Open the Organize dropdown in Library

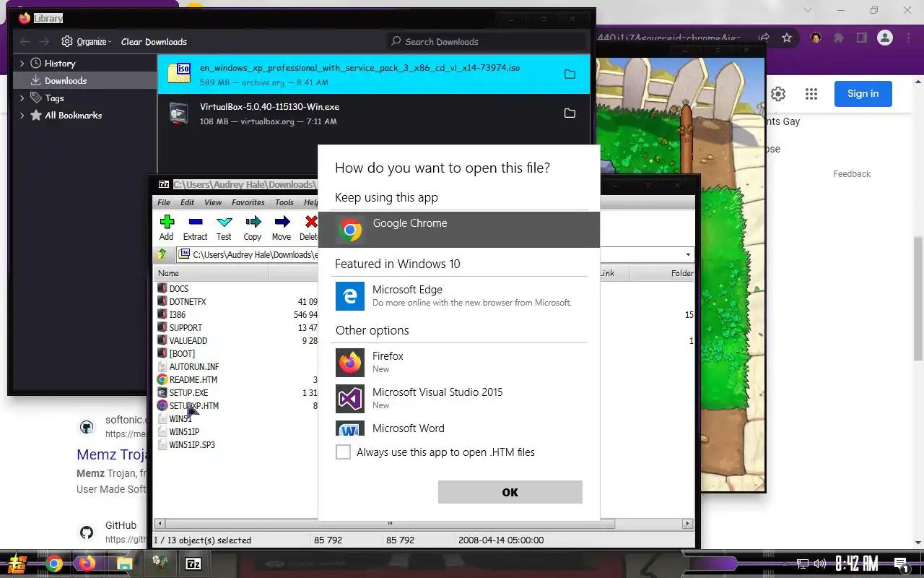pos(87,42)
